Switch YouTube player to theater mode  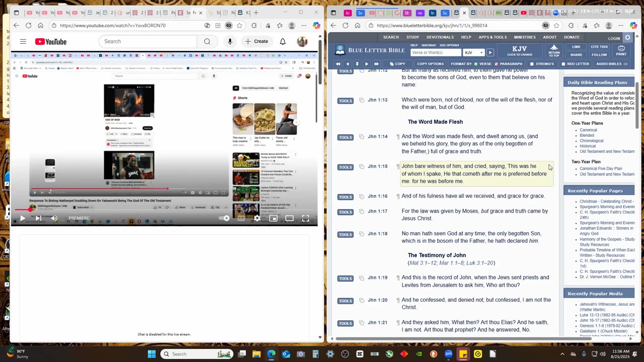coord(289,218)
